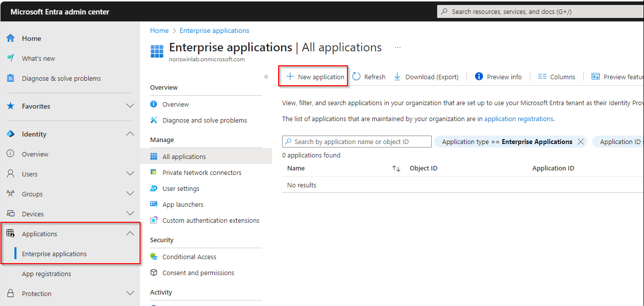
Task: Click the Home house icon in sidebar
Action: [10, 38]
